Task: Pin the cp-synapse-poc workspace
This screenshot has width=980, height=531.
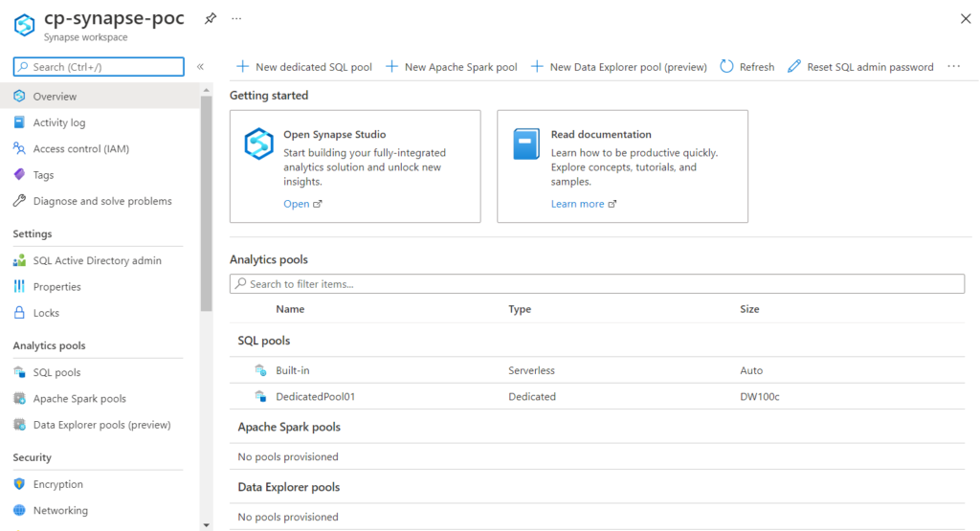Action: click(x=211, y=19)
